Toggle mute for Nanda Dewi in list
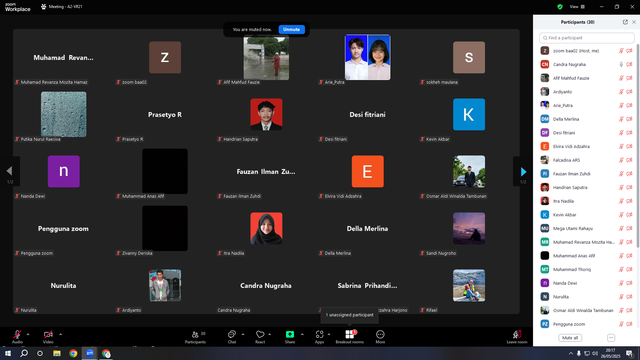 (x=621, y=283)
